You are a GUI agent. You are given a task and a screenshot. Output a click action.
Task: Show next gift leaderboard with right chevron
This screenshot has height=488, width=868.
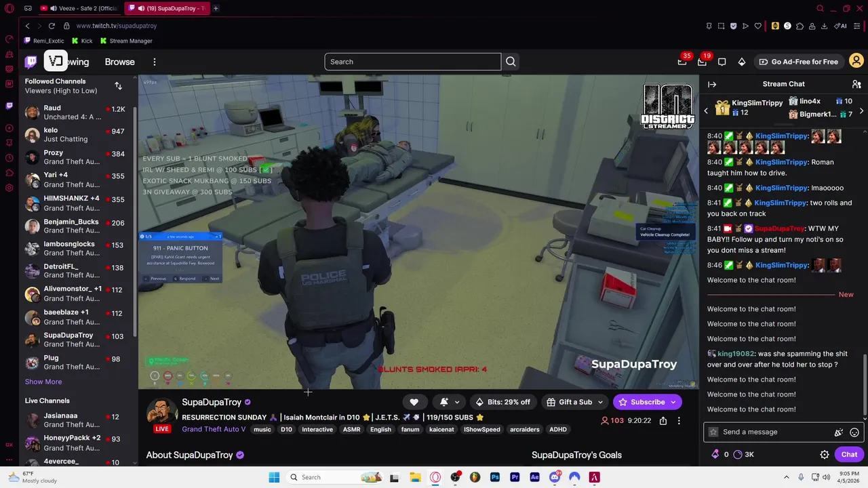point(861,110)
